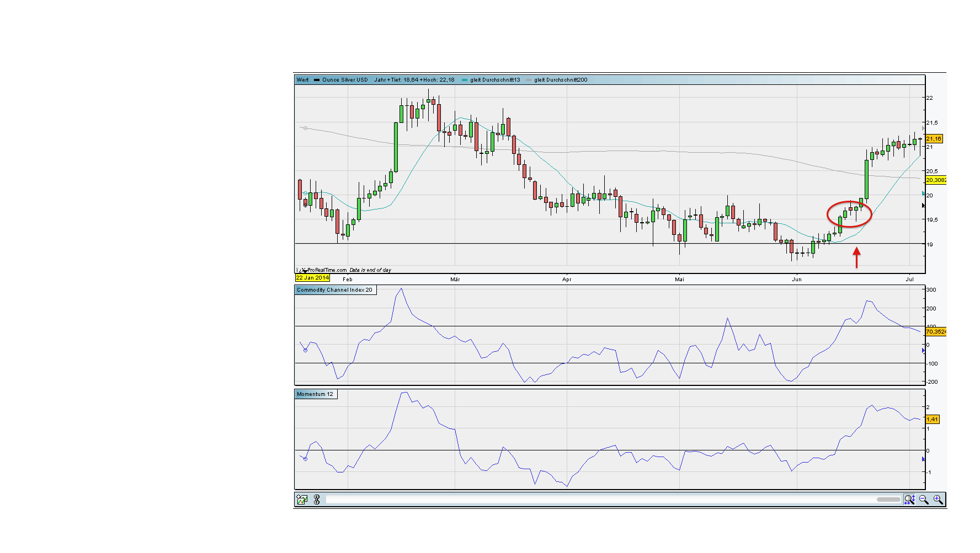Click the yellow '21,16' price tag
This screenshot has width=980, height=553.
click(x=934, y=139)
